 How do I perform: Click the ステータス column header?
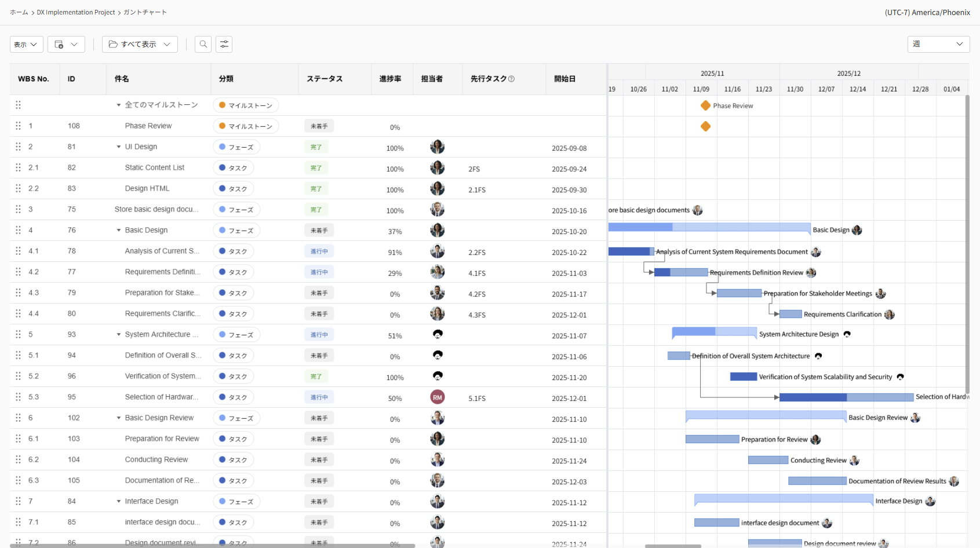[x=325, y=79]
